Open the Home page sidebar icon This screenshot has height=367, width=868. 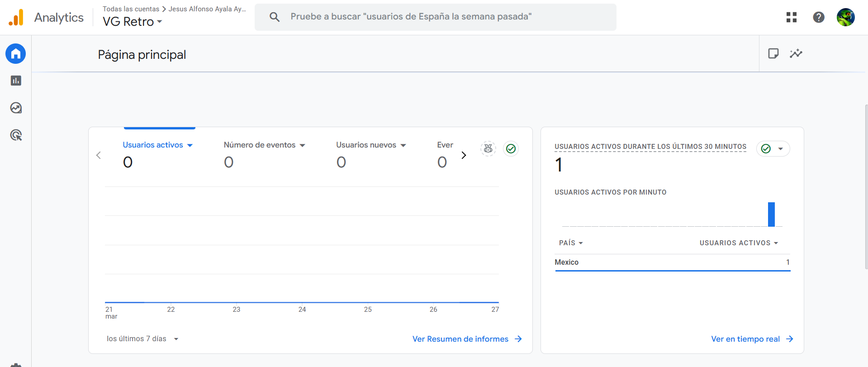pos(16,54)
